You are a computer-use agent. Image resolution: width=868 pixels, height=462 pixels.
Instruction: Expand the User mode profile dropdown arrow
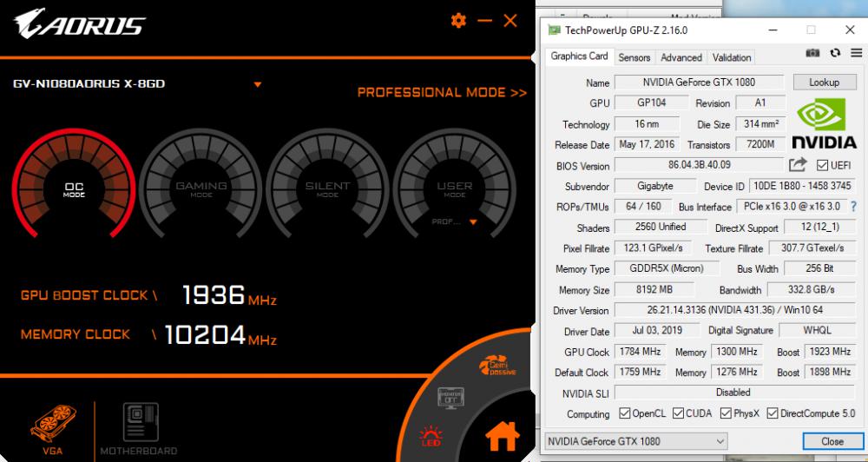473,221
